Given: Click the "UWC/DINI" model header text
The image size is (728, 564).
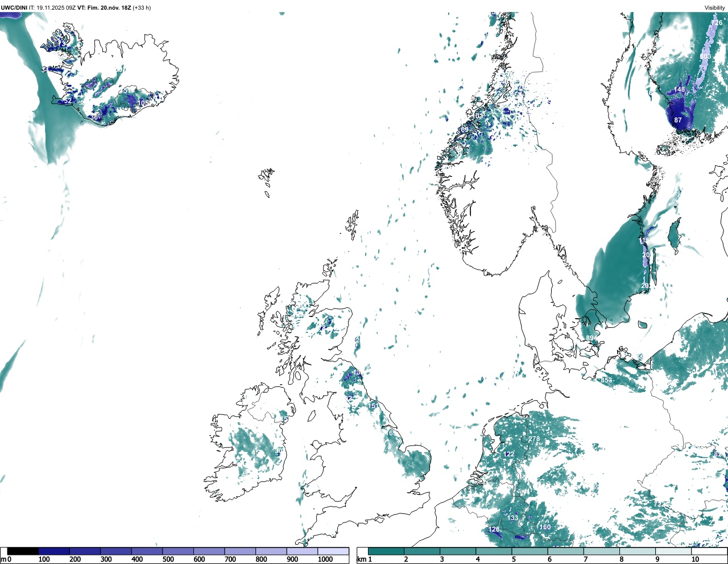Looking at the screenshot, I should click(14, 8).
